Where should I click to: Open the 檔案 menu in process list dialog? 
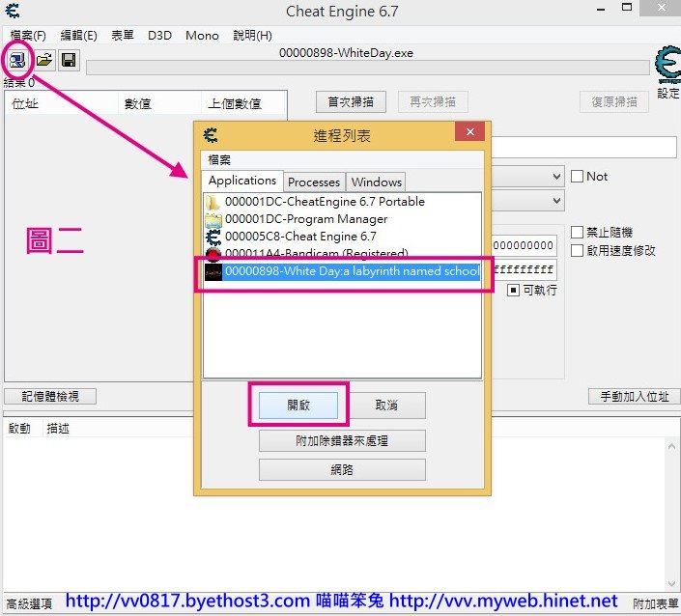coord(219,160)
